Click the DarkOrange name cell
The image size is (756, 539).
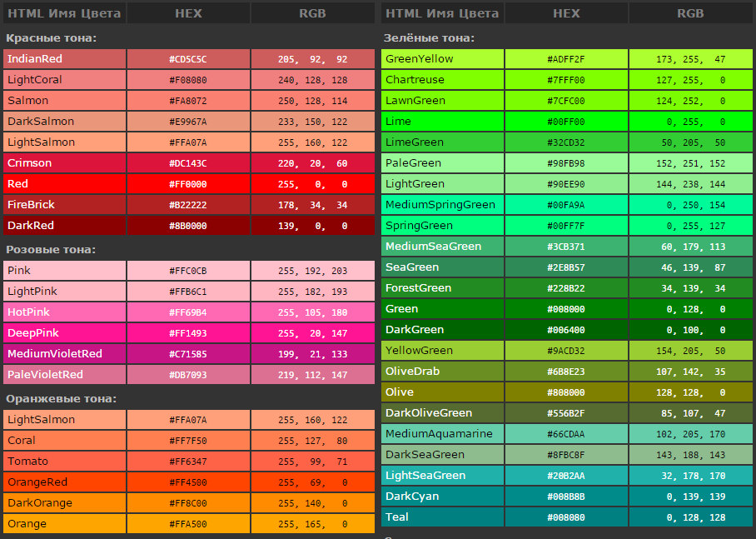pos(65,503)
